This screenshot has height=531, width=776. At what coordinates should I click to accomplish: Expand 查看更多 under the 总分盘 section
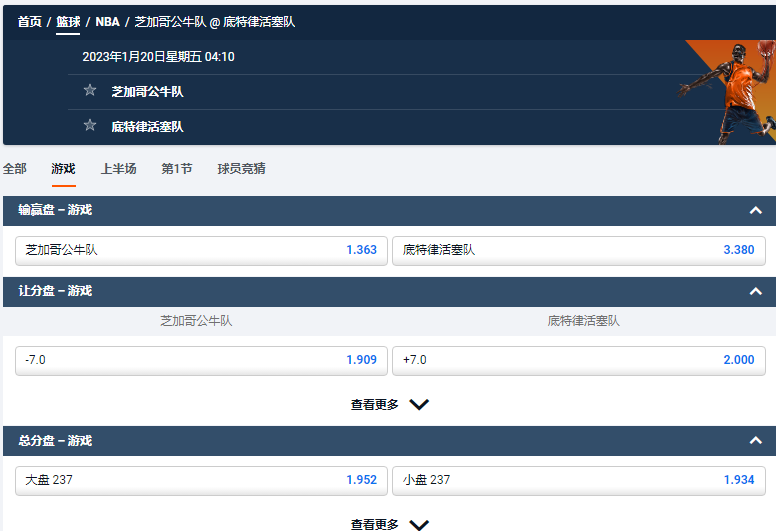point(389,524)
